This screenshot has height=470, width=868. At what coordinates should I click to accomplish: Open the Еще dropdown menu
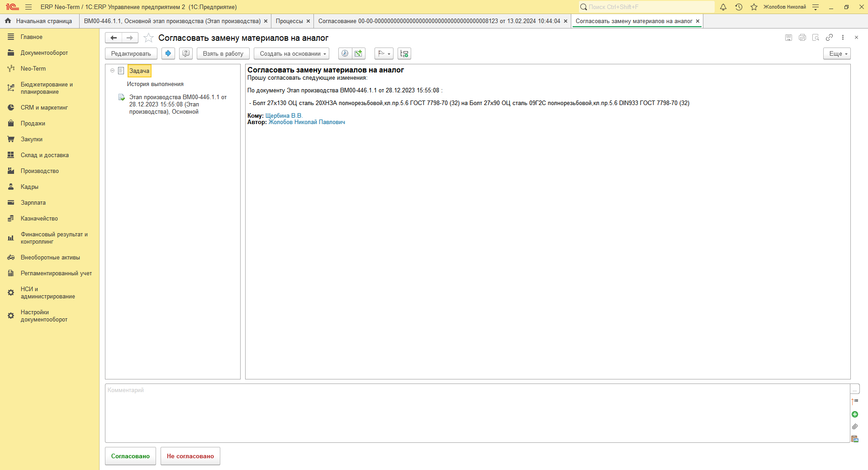pyautogui.click(x=837, y=53)
